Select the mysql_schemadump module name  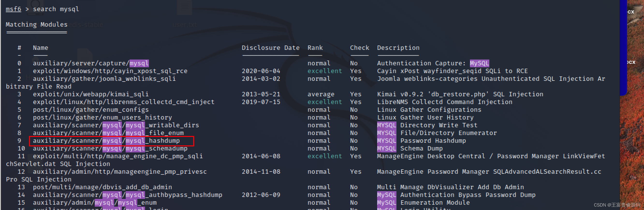110,148
